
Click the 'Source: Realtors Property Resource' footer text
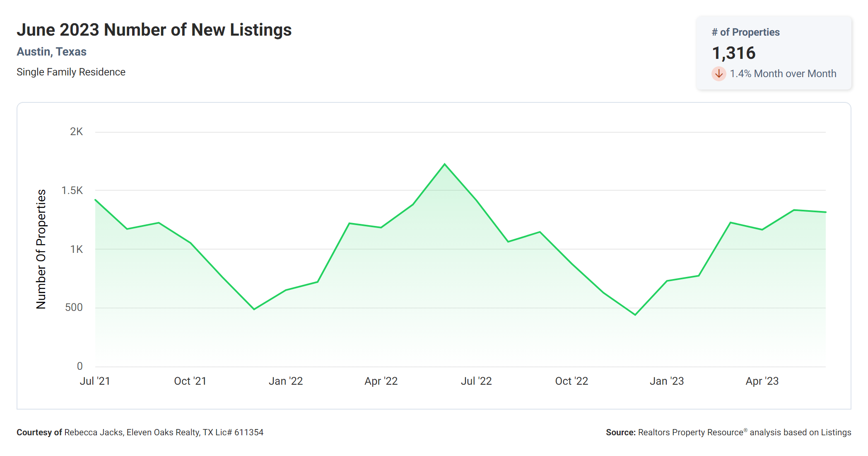(728, 432)
